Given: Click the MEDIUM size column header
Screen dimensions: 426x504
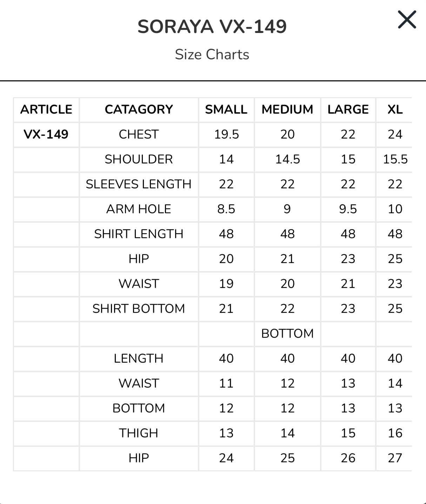Looking at the screenshot, I should point(287,109).
